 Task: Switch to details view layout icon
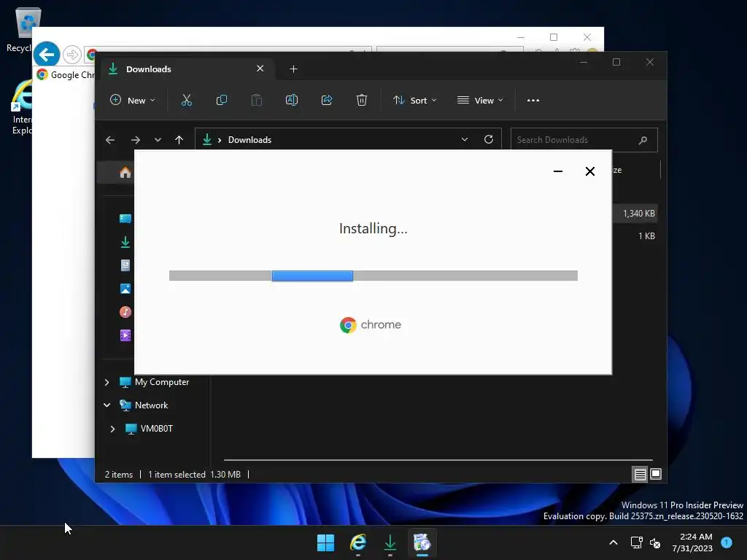640,474
